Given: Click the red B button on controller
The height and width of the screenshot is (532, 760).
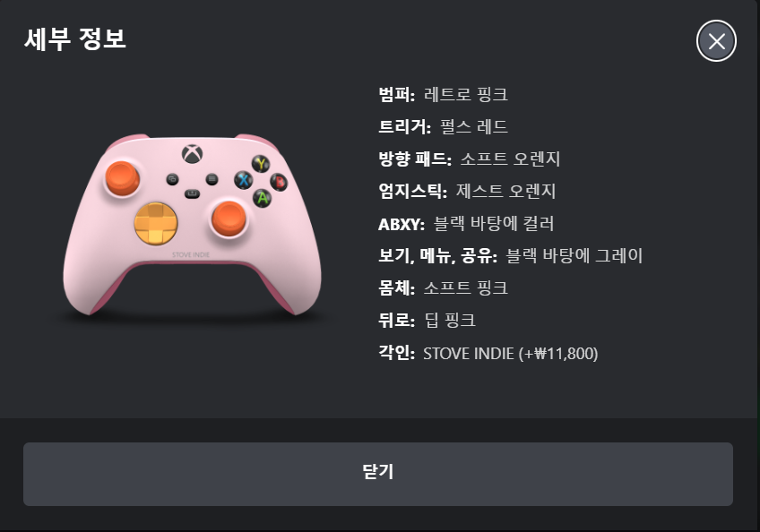Looking at the screenshot, I should pos(279,182).
